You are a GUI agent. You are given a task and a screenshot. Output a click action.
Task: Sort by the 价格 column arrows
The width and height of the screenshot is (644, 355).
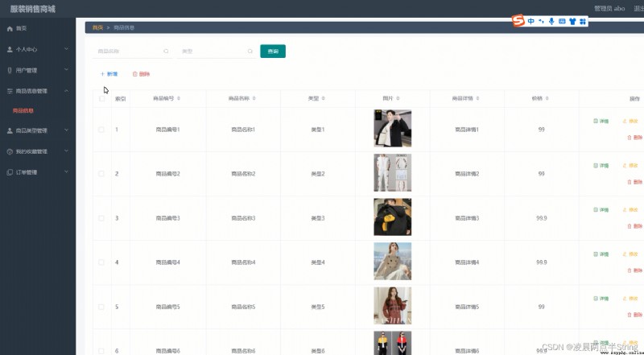pos(547,98)
